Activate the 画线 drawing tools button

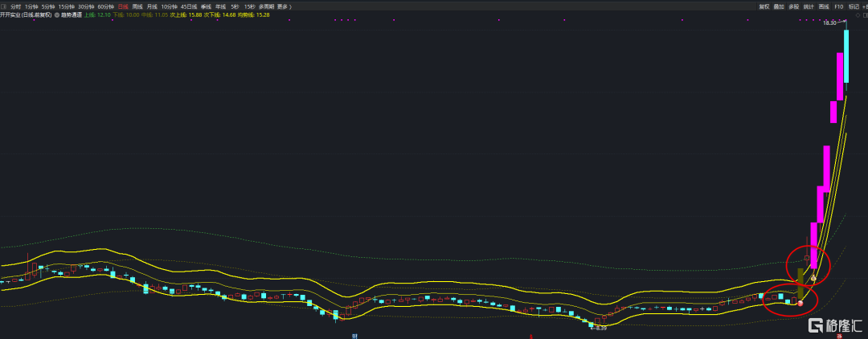pos(824,6)
